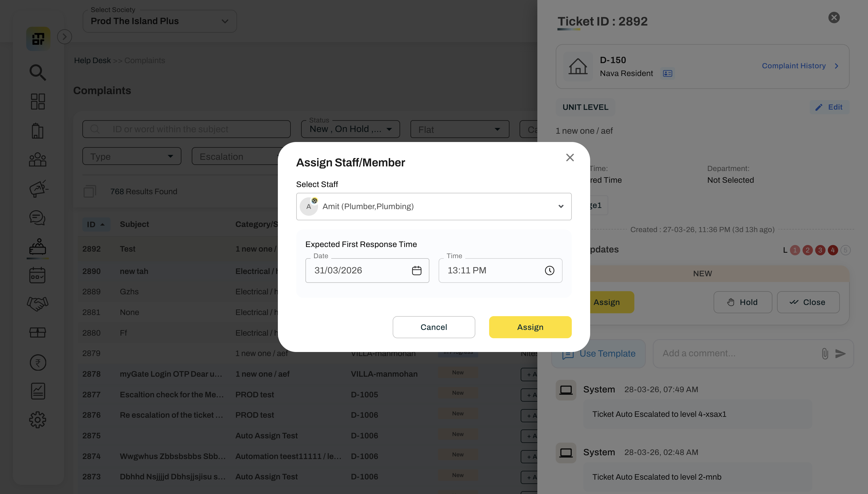This screenshot has width=868, height=494.
Task: Click the app logo in the sidebar
Action: (x=38, y=39)
